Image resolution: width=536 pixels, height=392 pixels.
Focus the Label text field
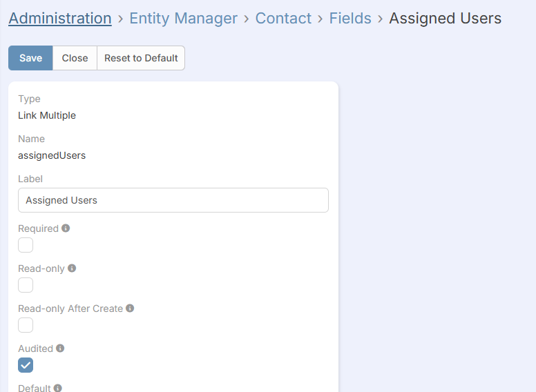pos(173,200)
